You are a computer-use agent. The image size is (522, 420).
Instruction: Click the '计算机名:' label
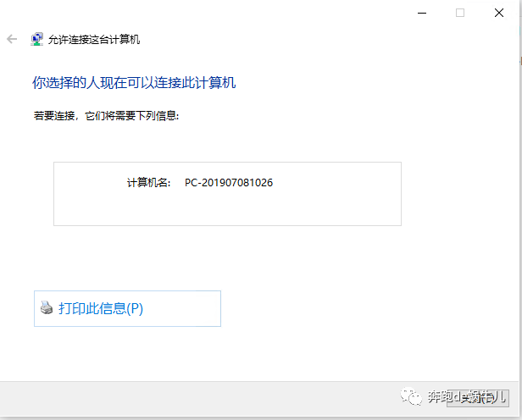(148, 183)
